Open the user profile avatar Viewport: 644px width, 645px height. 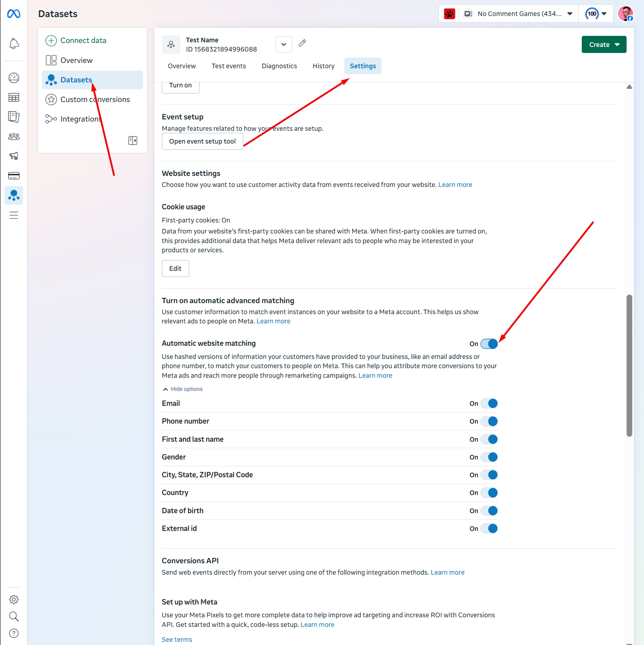point(626,14)
